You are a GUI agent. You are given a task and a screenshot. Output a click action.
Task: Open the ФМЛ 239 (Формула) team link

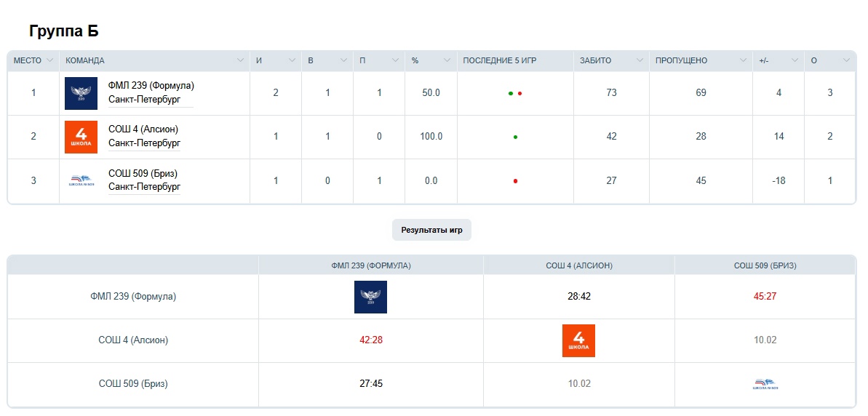[151, 85]
